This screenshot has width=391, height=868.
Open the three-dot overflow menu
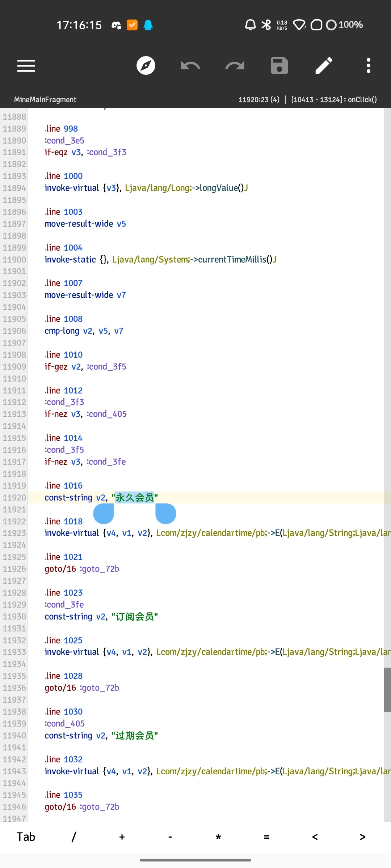tap(369, 66)
